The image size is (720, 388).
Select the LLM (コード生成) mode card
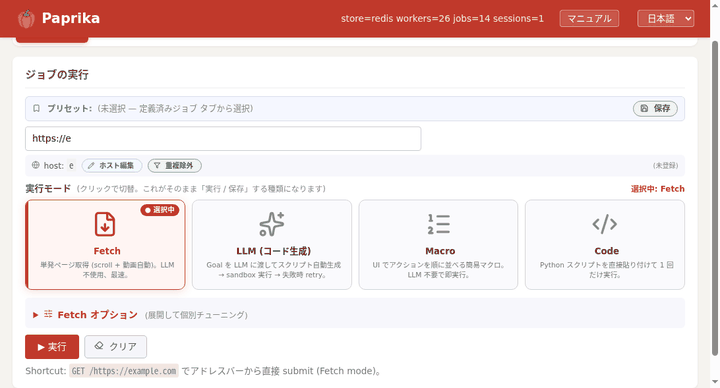coord(272,245)
